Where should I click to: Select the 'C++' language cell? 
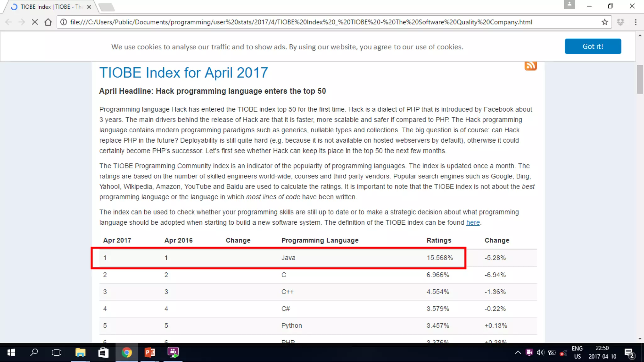287,292
